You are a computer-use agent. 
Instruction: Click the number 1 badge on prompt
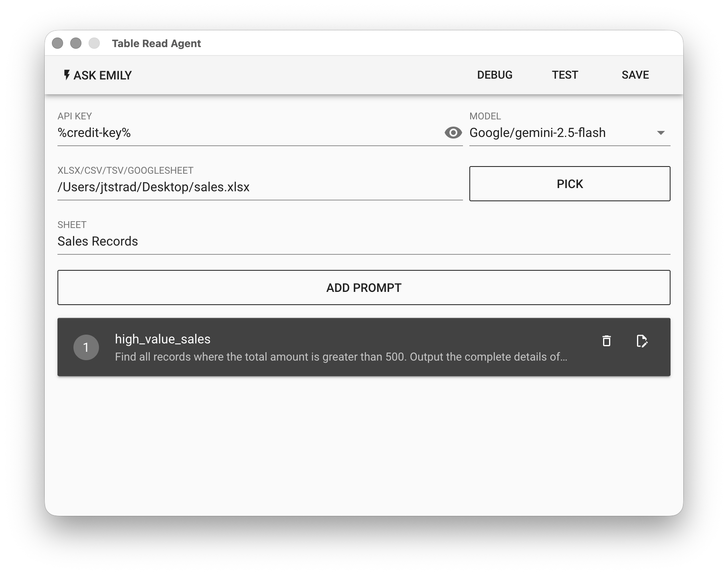click(86, 347)
